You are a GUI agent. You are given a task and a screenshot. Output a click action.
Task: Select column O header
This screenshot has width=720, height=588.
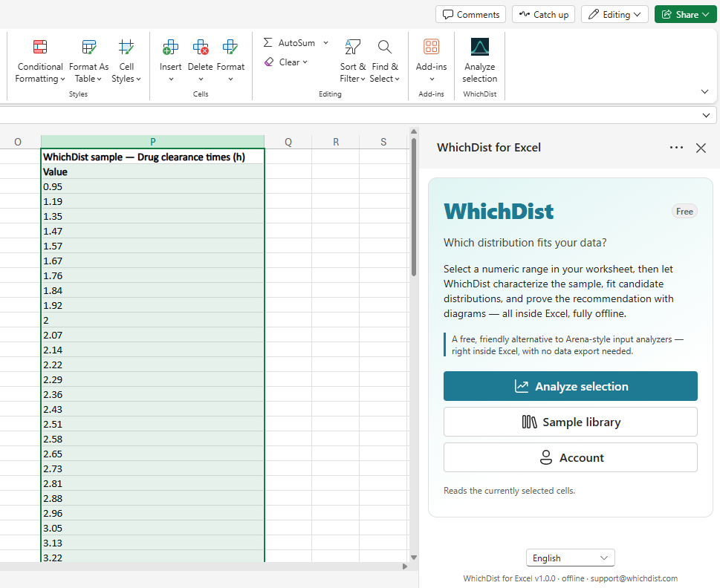(18, 142)
